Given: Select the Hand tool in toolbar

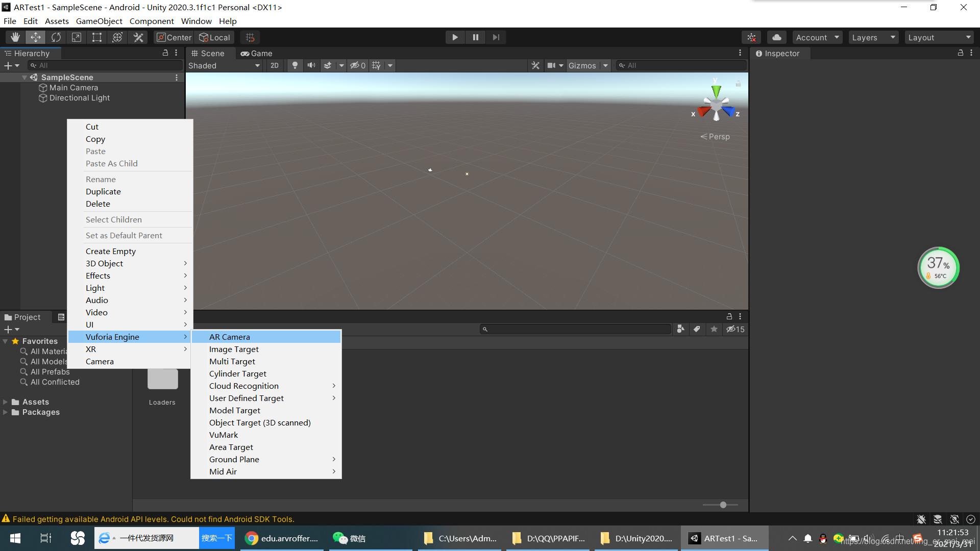Looking at the screenshot, I should coord(15,37).
